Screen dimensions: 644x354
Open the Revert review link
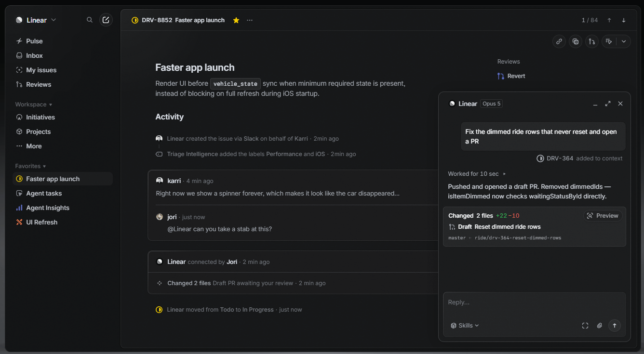point(511,76)
